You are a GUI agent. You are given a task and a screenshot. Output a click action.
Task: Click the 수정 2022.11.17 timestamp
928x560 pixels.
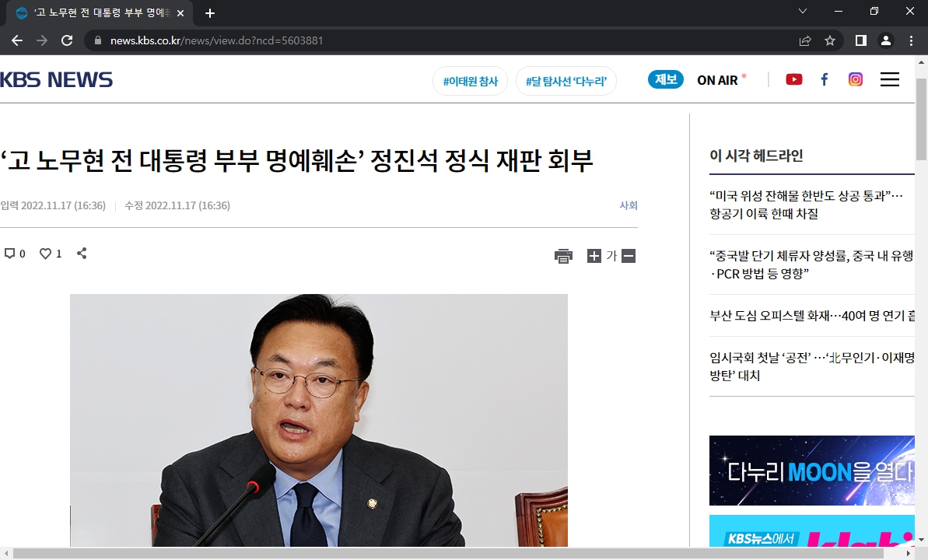click(x=177, y=205)
